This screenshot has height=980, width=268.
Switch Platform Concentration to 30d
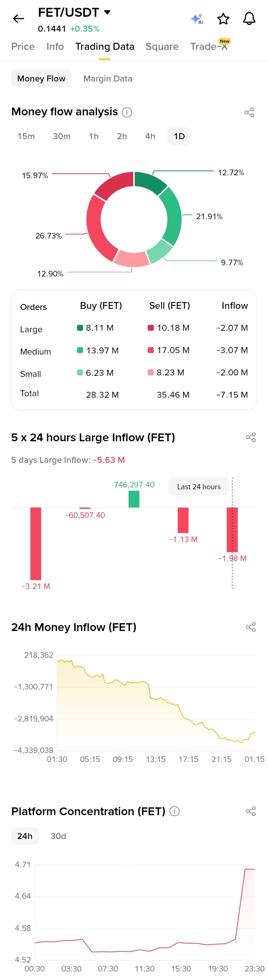(x=58, y=836)
